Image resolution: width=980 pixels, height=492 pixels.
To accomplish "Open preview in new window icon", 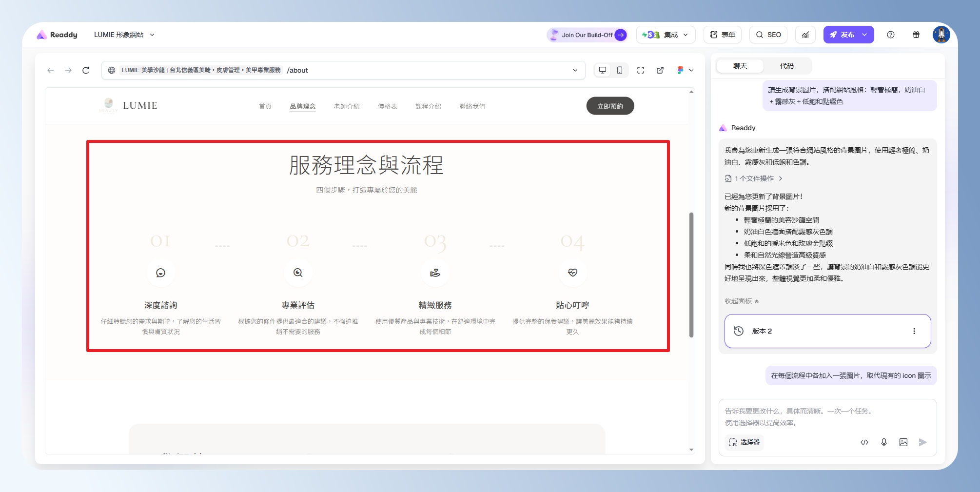I will [x=660, y=70].
